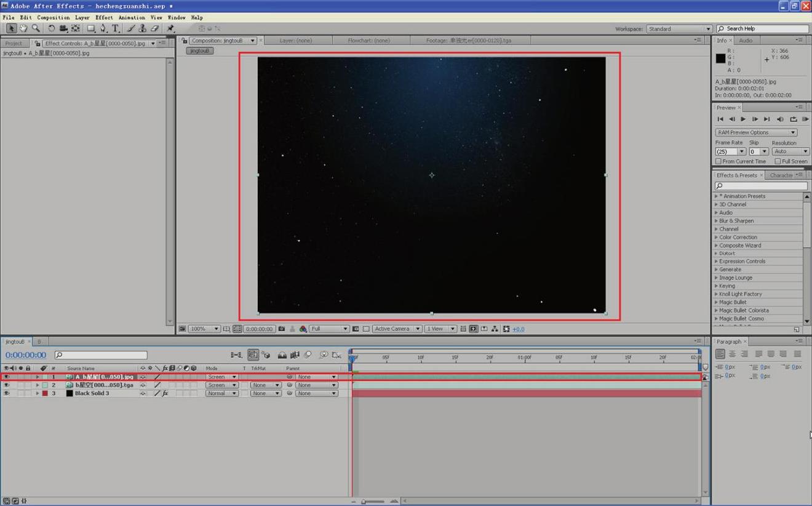The image size is (812, 506).
Task: Toggle region of interest button
Action: pyautogui.click(x=355, y=329)
